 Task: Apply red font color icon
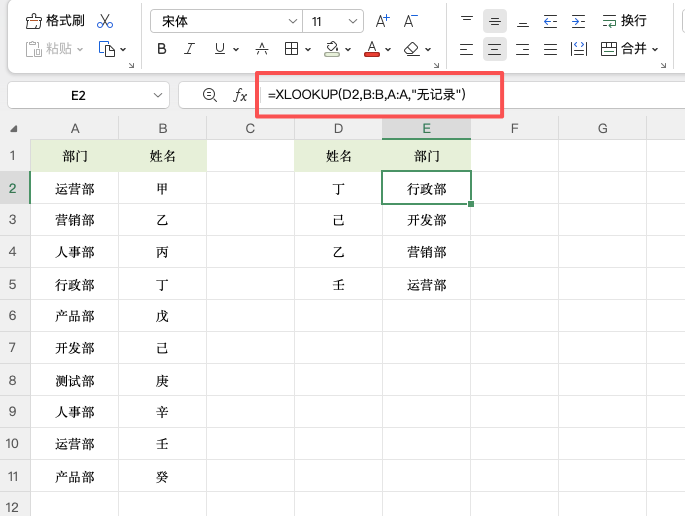click(372, 49)
